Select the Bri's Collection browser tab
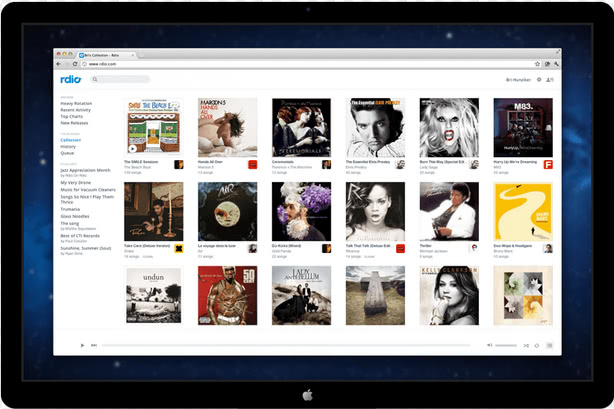 click(106, 55)
